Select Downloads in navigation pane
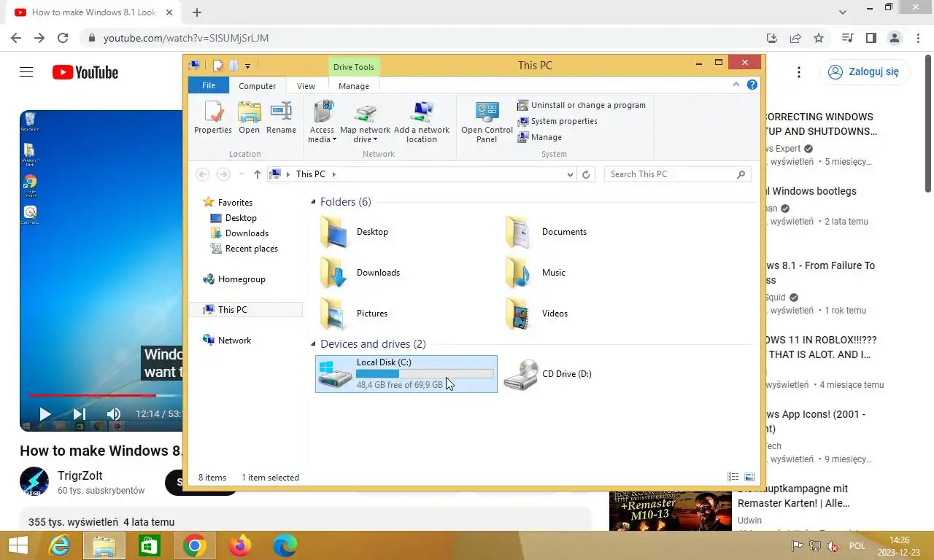 click(239, 233)
